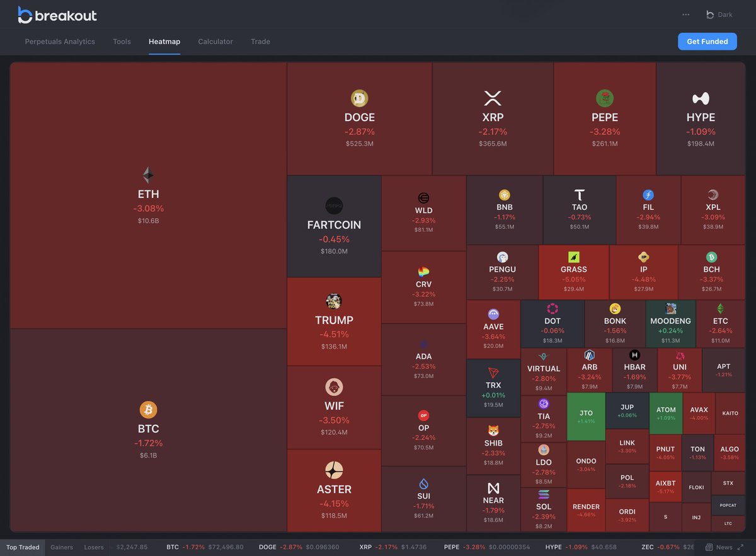The height and width of the screenshot is (556, 756).
Task: Click the Dogecoin icon in DOGE tile
Action: point(359,98)
